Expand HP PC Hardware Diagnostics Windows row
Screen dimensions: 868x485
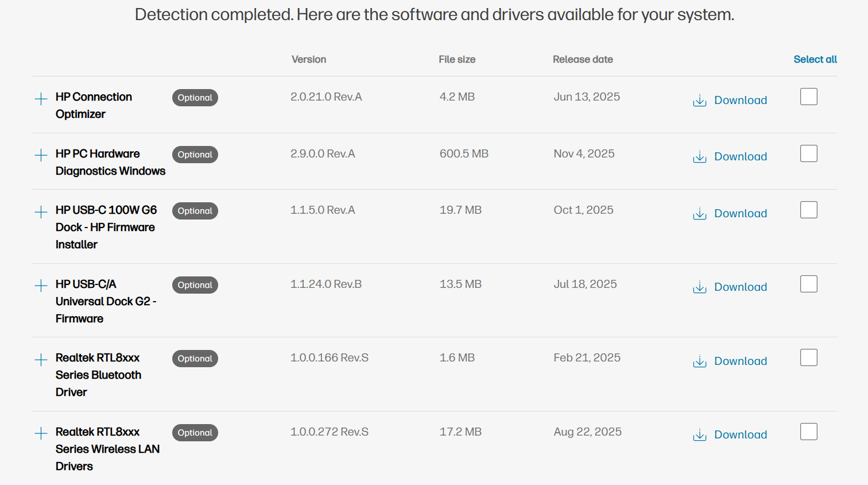click(x=41, y=155)
